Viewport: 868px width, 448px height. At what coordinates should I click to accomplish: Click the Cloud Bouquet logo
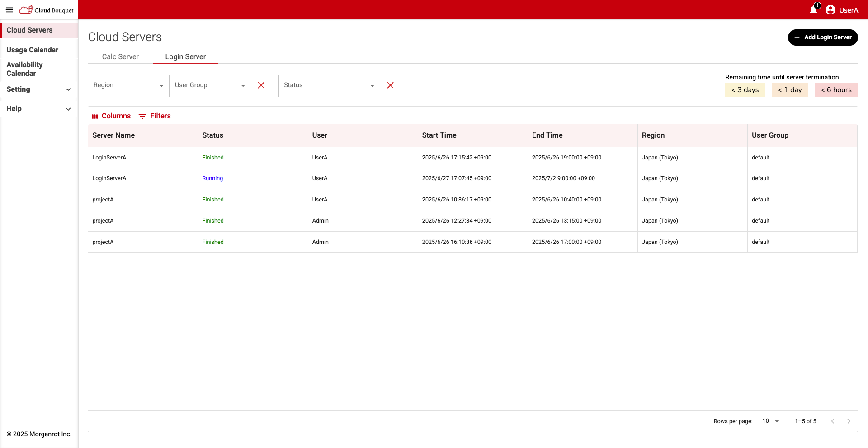(46, 10)
